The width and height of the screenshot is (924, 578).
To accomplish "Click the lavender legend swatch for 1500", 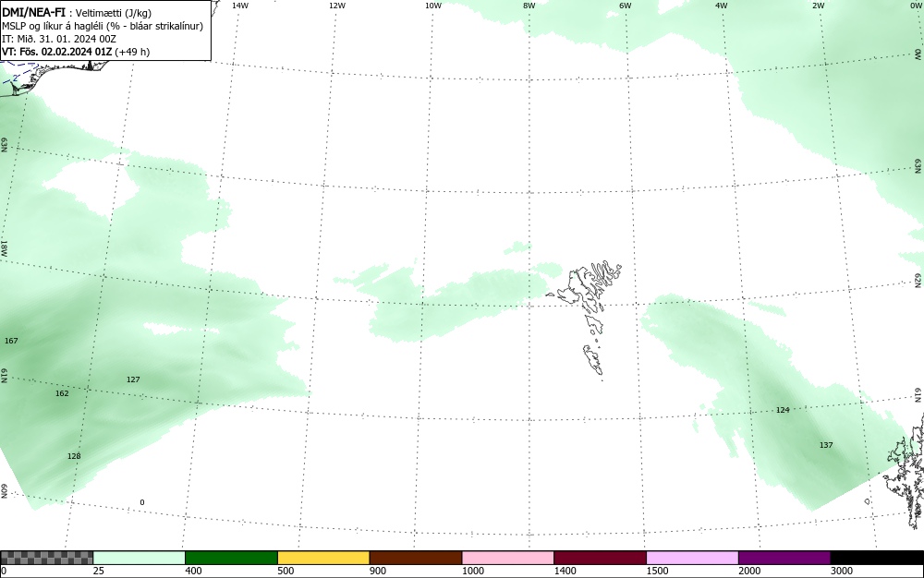I will [692, 558].
